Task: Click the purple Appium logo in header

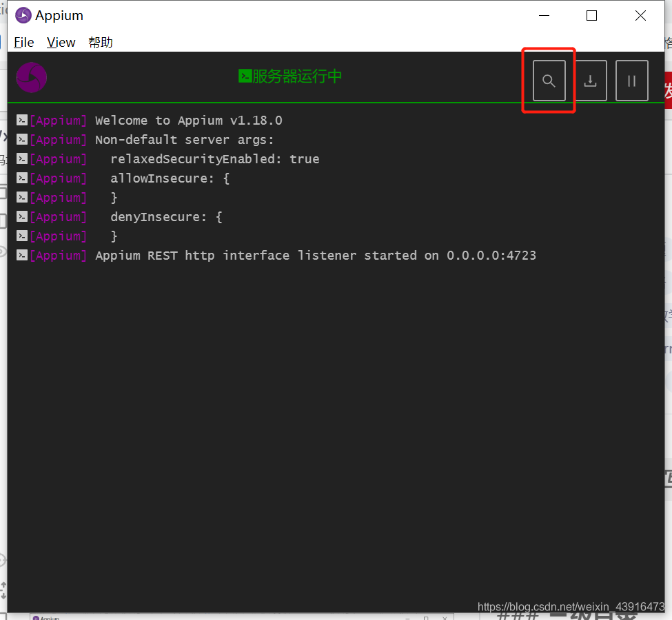Action: point(31,78)
